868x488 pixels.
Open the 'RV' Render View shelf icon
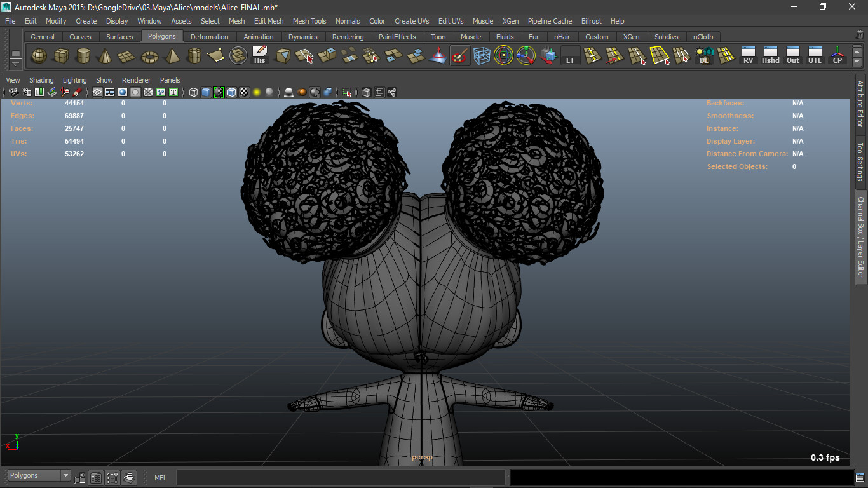[x=749, y=56]
